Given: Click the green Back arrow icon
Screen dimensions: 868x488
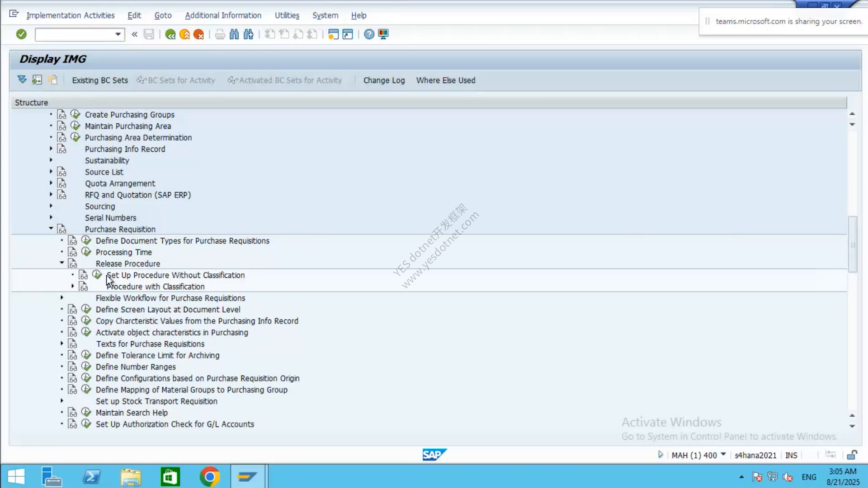Looking at the screenshot, I should pos(170,34).
